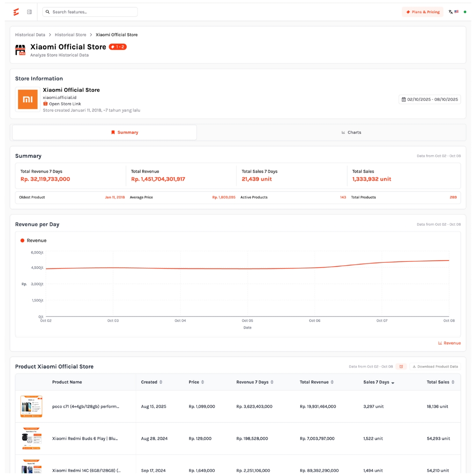
Task: Open the date range picker 02/10/2025 - 08/10/2025
Action: click(x=430, y=100)
